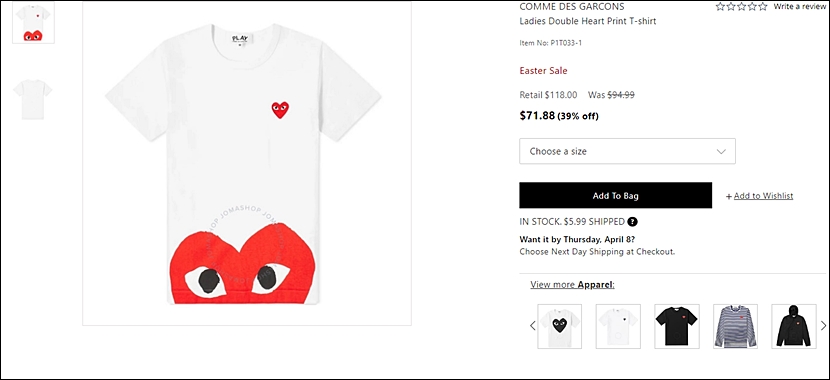Open the View more Apparel link
The image size is (830, 380).
click(572, 285)
